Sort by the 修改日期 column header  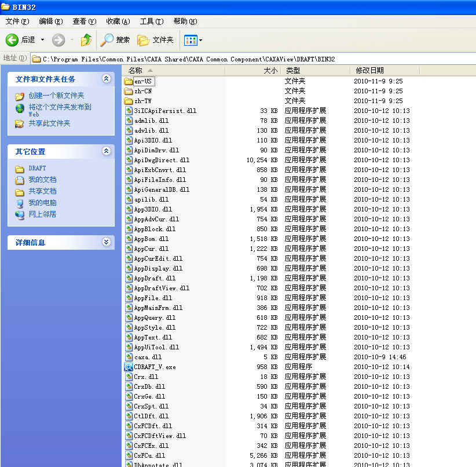click(x=385, y=71)
